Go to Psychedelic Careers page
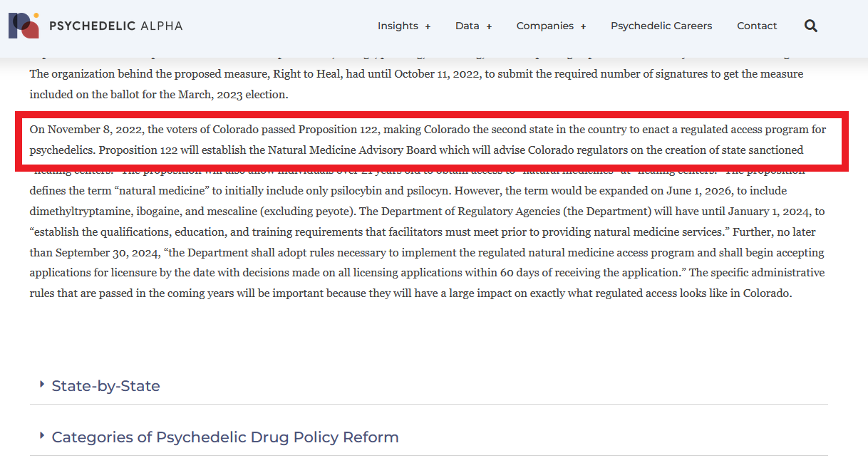Screen dimensions: 868x458 click(x=661, y=26)
